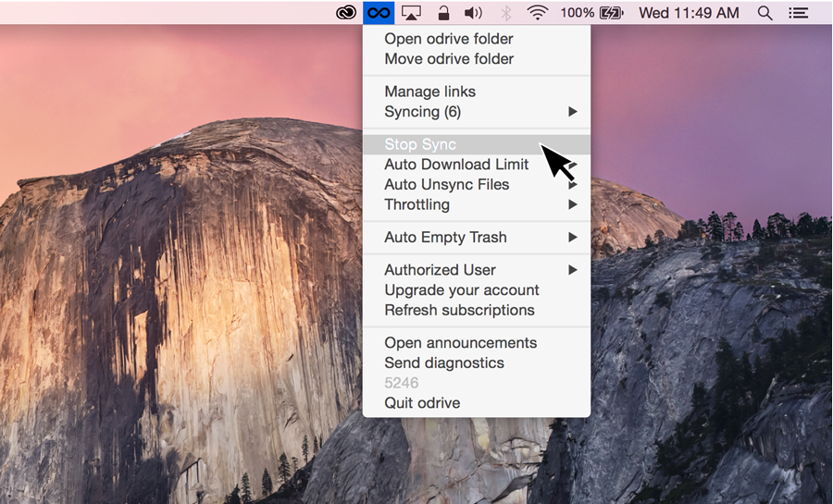Click the Bluetooth status icon
833x504 pixels.
pos(506,13)
